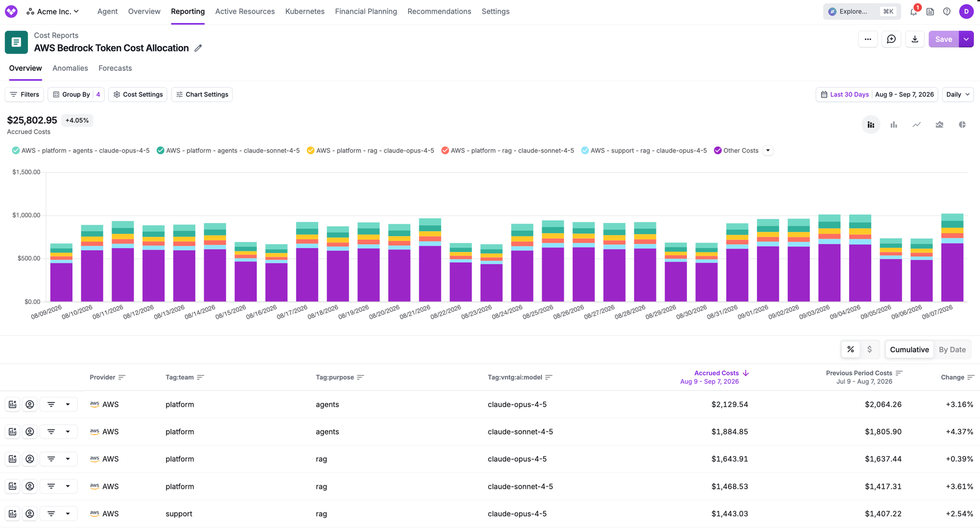Screen dimensions: 980x528
Task: Go to Financial Planning nav item
Action: [x=366, y=11]
